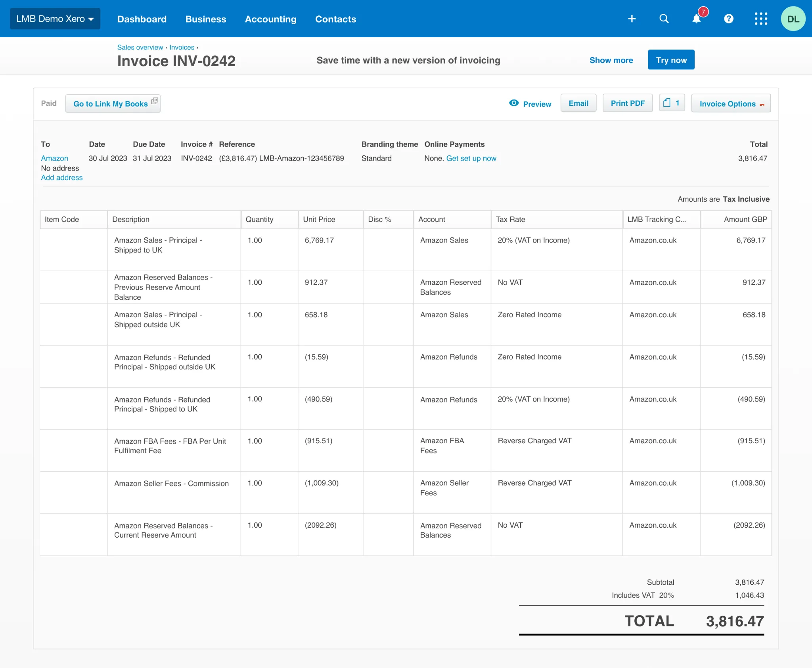
Task: Open the Accounting menu
Action: click(x=271, y=19)
